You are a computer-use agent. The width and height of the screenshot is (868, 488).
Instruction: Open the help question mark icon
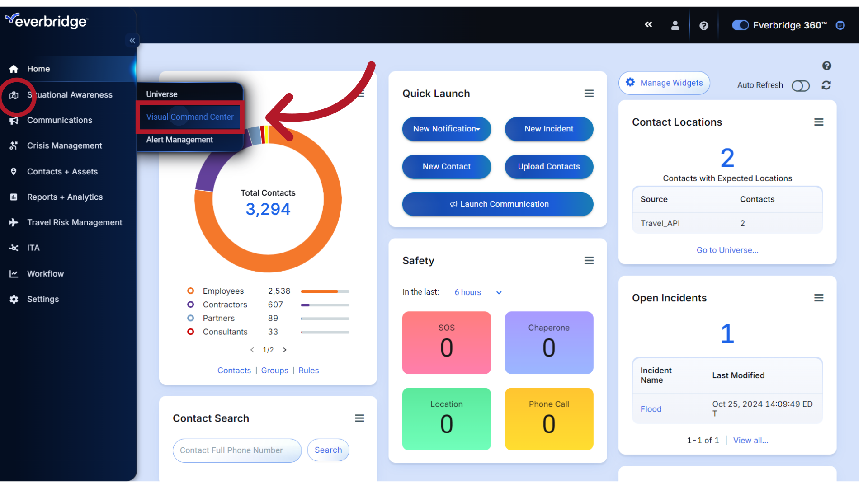703,25
